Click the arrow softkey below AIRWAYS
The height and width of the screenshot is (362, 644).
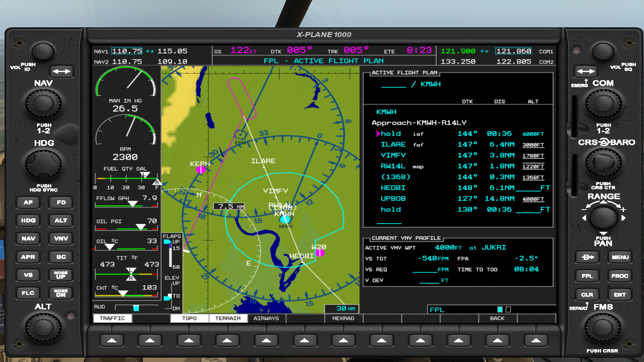(x=266, y=341)
